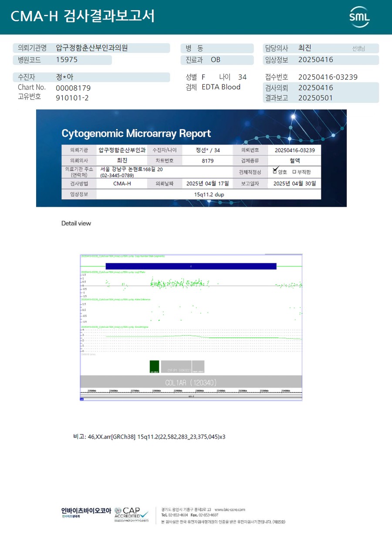
Task: Click the SML logo in the header
Action: click(359, 17)
